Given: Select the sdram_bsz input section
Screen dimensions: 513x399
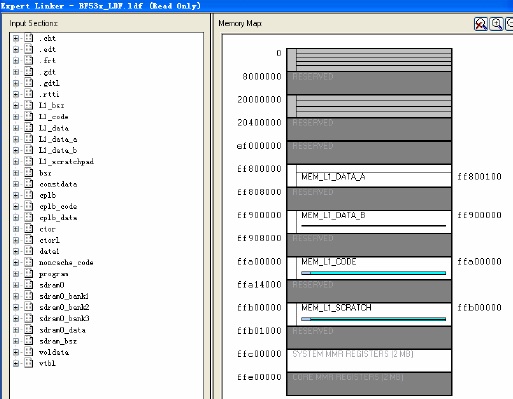Looking at the screenshot, I should (x=58, y=341).
